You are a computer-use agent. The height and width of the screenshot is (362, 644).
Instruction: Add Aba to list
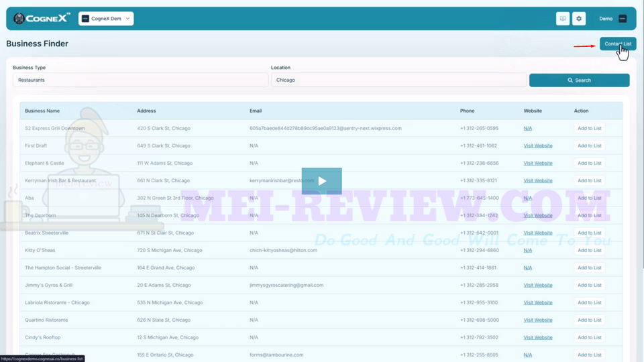coord(590,198)
